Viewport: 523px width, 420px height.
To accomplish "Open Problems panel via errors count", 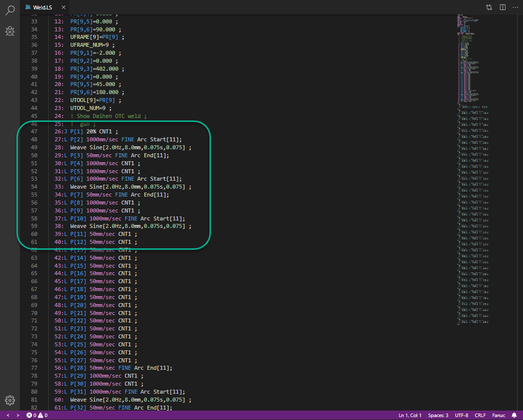I will [32, 415].
